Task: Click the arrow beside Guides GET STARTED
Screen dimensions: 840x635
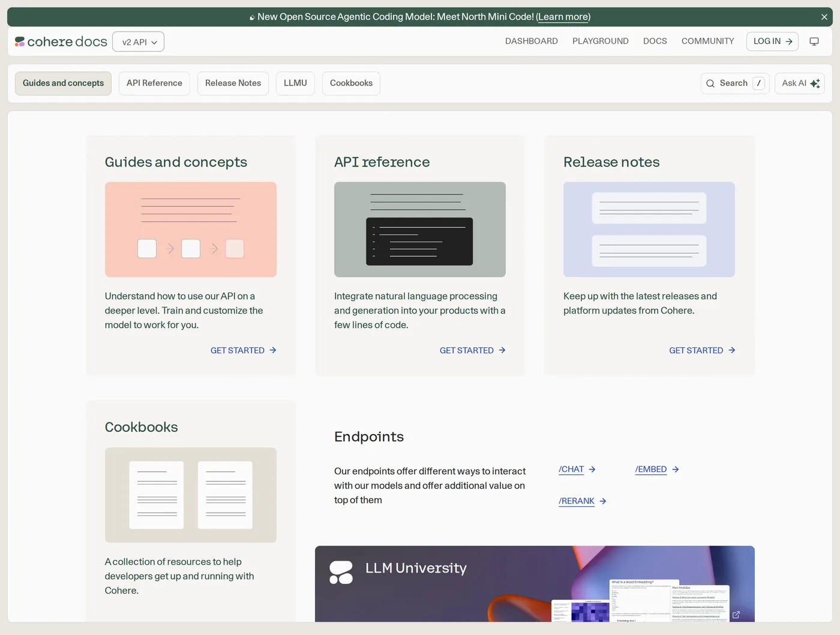Action: [x=273, y=350]
